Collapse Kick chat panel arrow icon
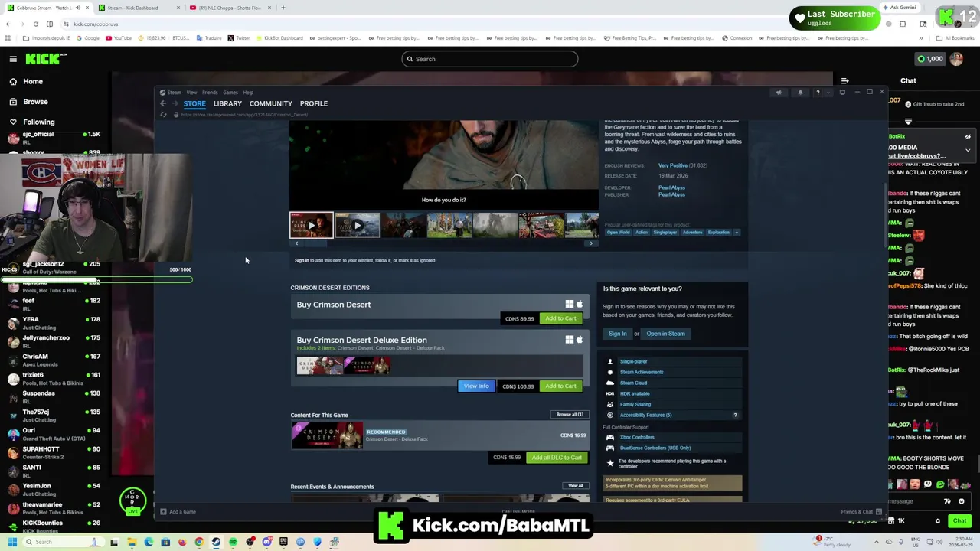 click(x=844, y=80)
